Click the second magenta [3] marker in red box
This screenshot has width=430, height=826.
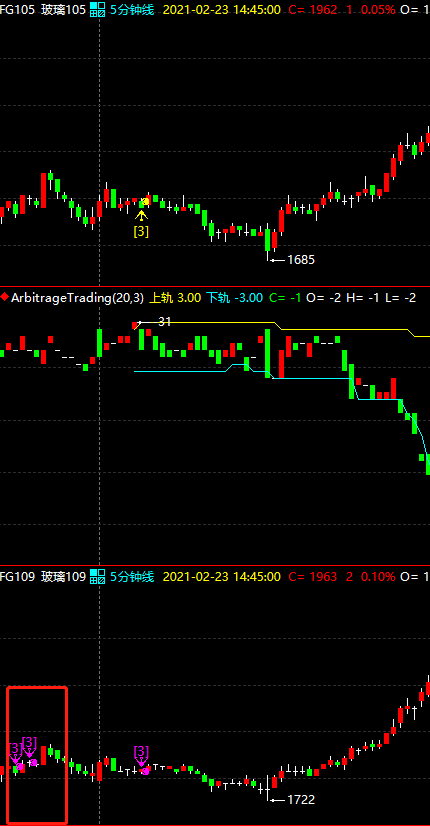pos(30,749)
